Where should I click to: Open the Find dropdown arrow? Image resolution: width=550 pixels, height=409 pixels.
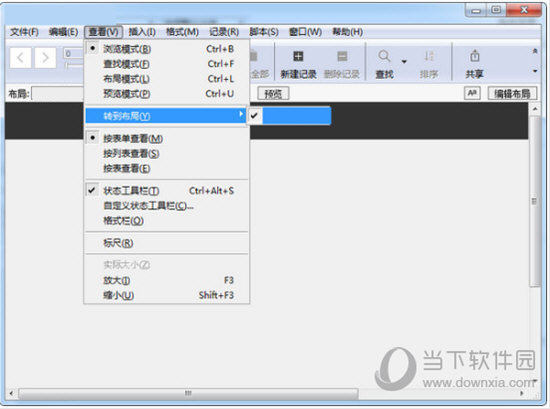click(x=404, y=62)
